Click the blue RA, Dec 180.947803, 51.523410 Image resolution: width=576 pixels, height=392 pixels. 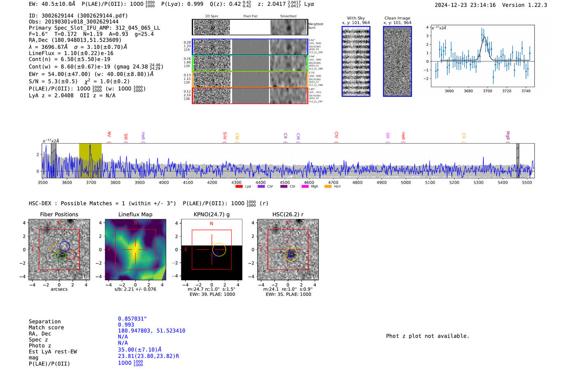click(151, 331)
